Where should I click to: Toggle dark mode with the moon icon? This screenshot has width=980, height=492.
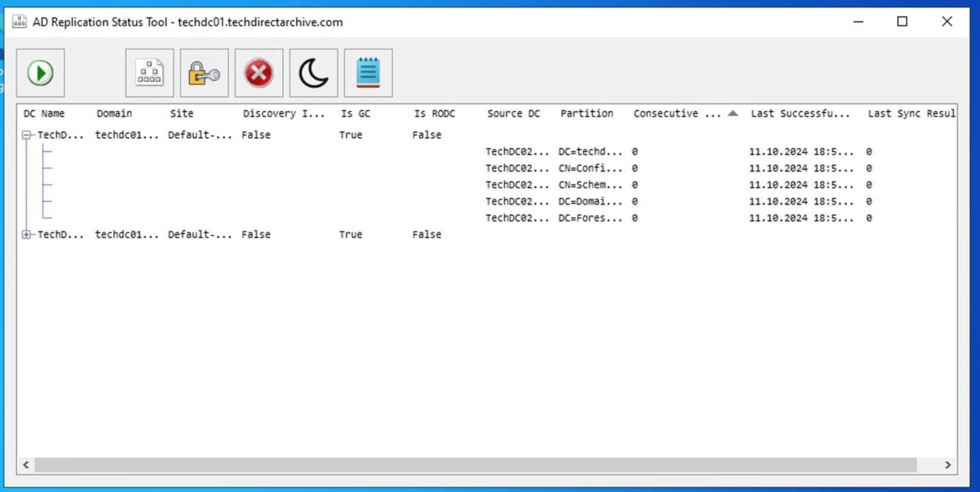(x=314, y=73)
